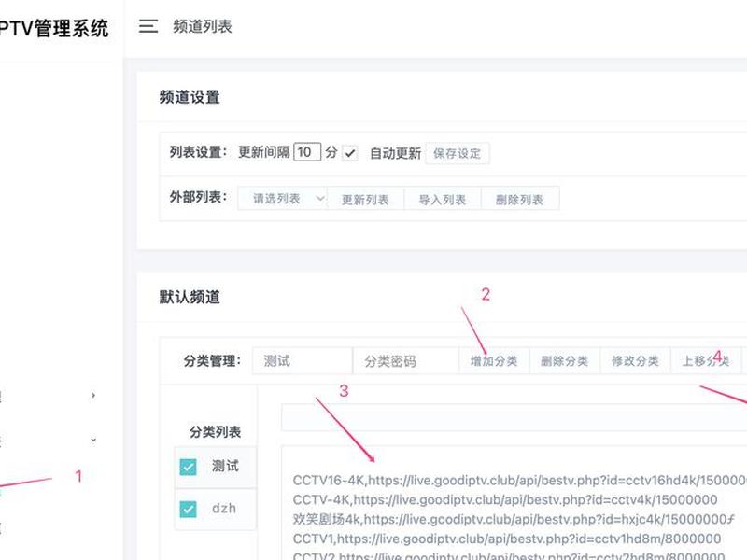Click the 修改分类 button
Screen dimensions: 747x560
[x=635, y=361]
